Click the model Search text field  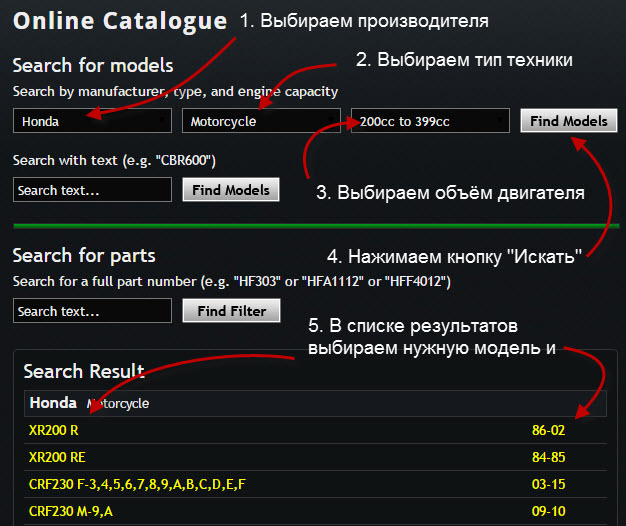[x=92, y=190]
